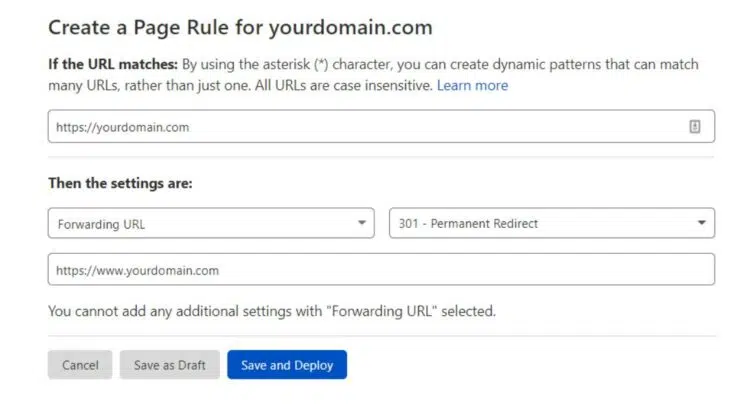Click the arrow on the redirect status dropdown
This screenshot has height=404, width=750.
tap(702, 223)
